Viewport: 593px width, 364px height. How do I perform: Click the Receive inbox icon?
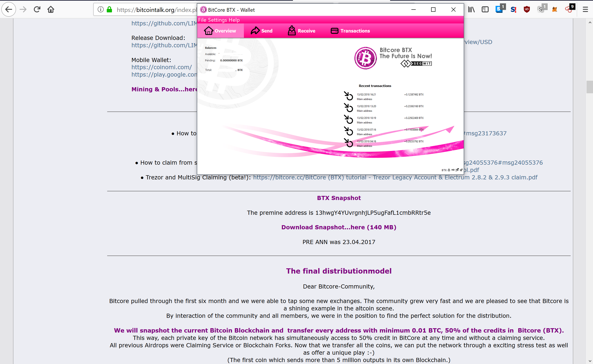292,31
